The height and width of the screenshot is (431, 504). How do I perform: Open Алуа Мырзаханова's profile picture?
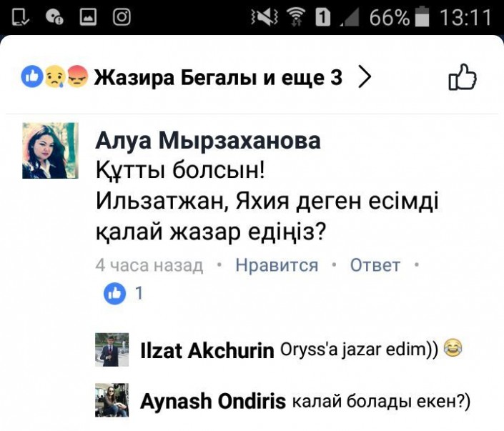(x=50, y=150)
